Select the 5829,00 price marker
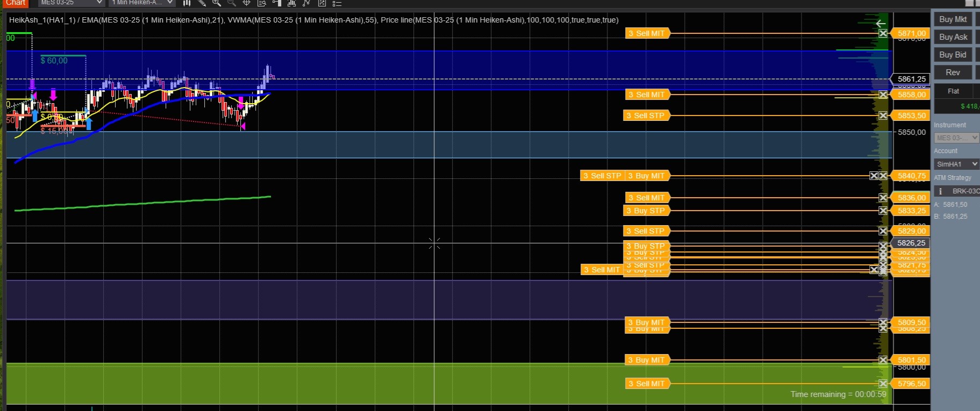This screenshot has height=411, width=980. tap(911, 231)
